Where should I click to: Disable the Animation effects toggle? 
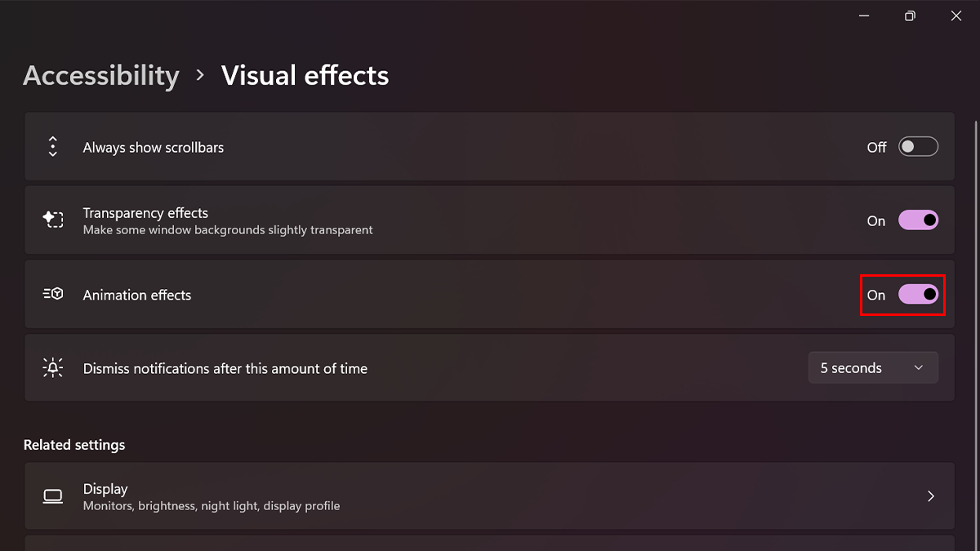[918, 295]
